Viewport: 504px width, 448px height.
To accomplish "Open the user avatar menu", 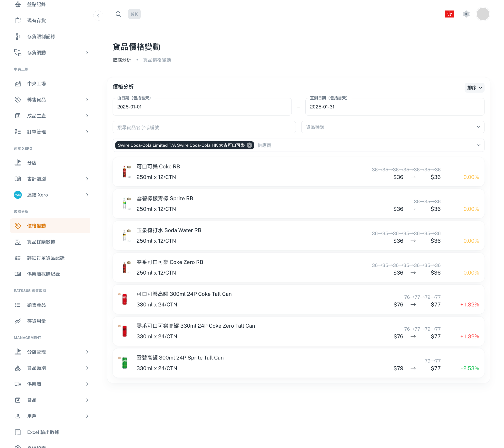I will 483,14.
